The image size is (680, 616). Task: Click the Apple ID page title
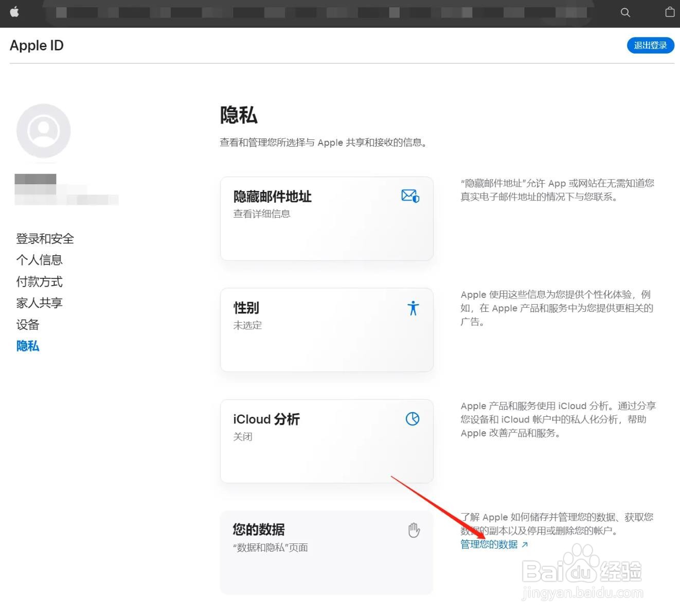[37, 45]
